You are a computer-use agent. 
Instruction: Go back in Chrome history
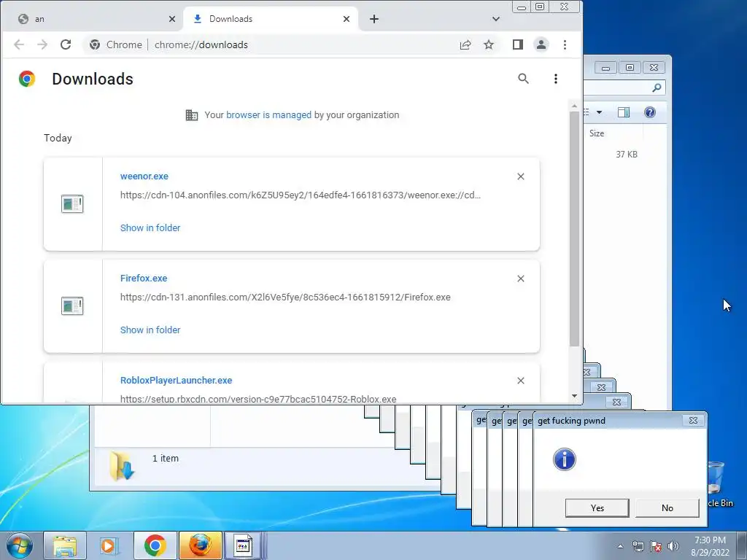coord(19,44)
